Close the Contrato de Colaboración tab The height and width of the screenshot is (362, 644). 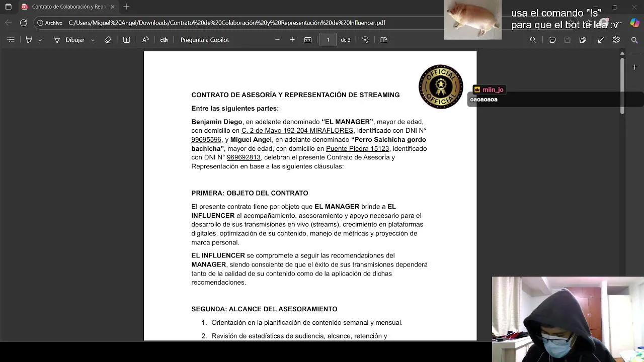[113, 7]
